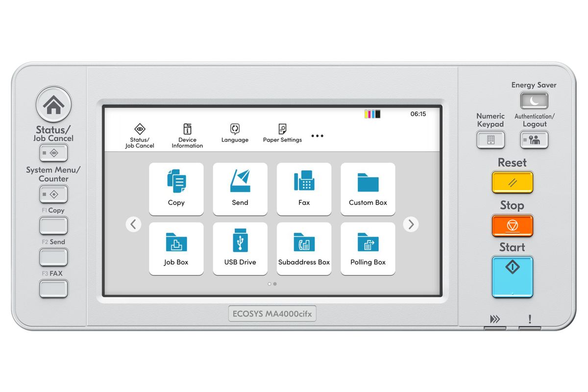The height and width of the screenshot is (392, 588).
Task: Select the hardware Status/Job Cancel key
Action: (53, 153)
